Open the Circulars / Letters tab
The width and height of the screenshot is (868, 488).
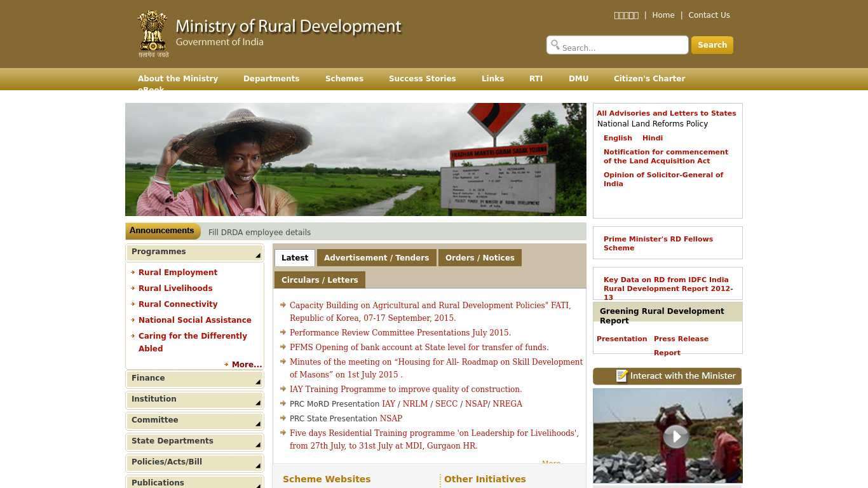point(320,280)
